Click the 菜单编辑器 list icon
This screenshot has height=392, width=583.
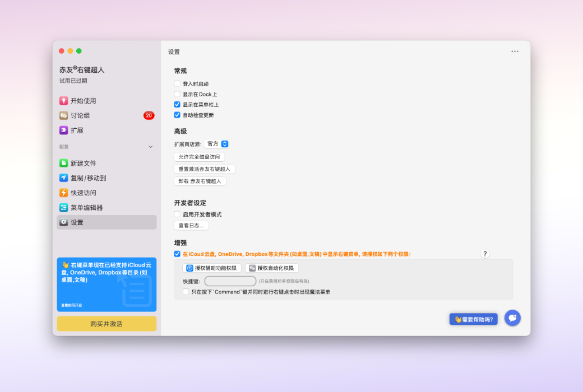pyautogui.click(x=63, y=208)
